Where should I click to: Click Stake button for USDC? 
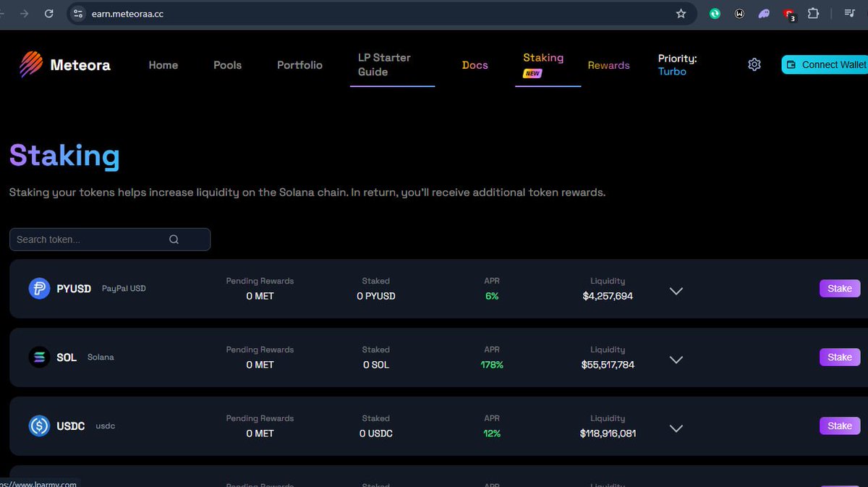pos(840,425)
